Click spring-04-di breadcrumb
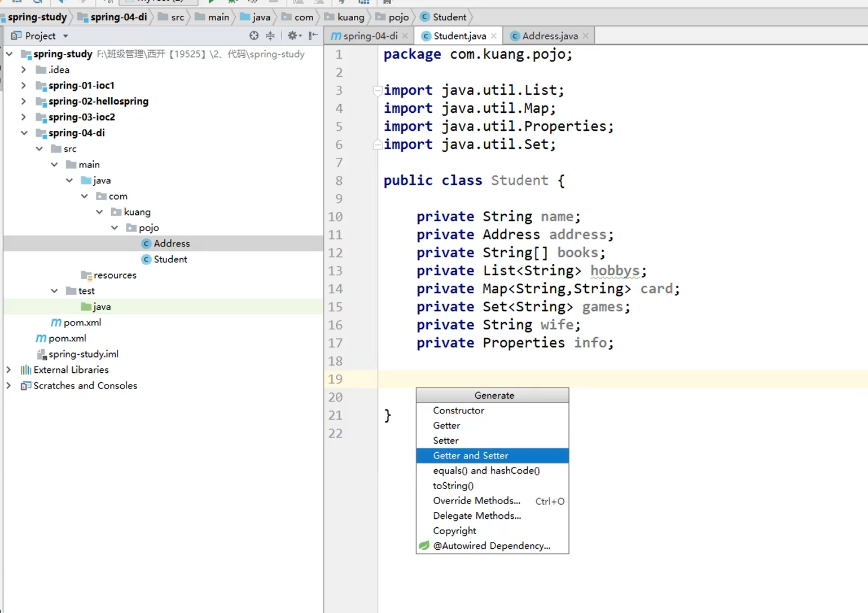Screen dimensions: 868x613 tap(113, 17)
